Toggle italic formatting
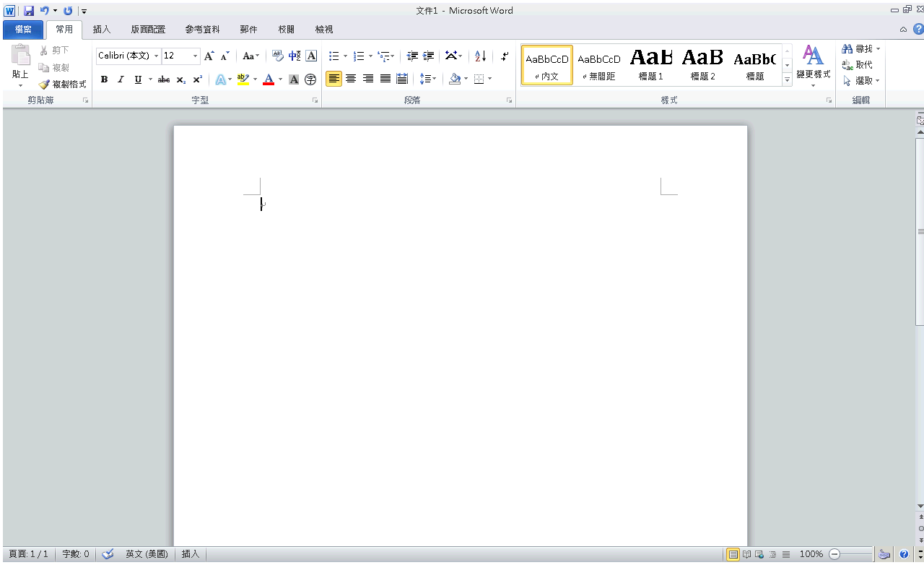924x565 pixels. [x=121, y=79]
